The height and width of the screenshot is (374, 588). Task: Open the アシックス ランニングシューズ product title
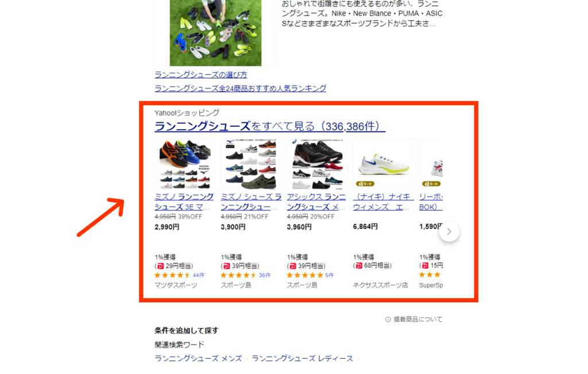pos(316,201)
